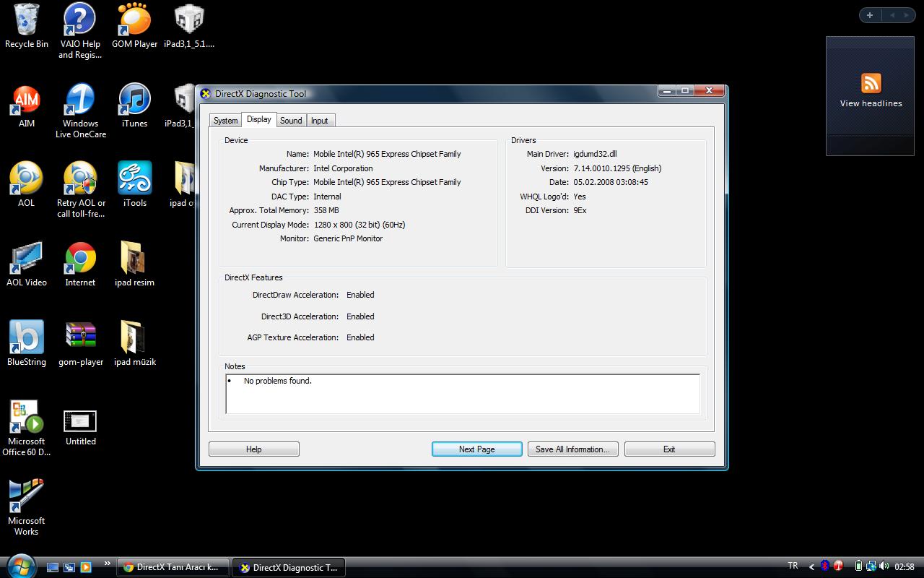Launch the iTunes desktop shortcut

[x=134, y=105]
